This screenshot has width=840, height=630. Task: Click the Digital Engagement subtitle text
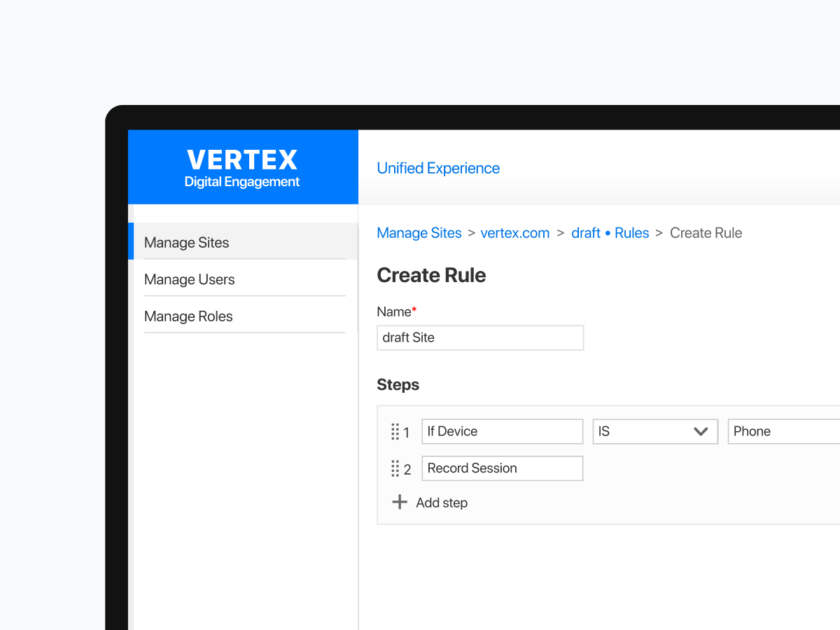pos(242,182)
